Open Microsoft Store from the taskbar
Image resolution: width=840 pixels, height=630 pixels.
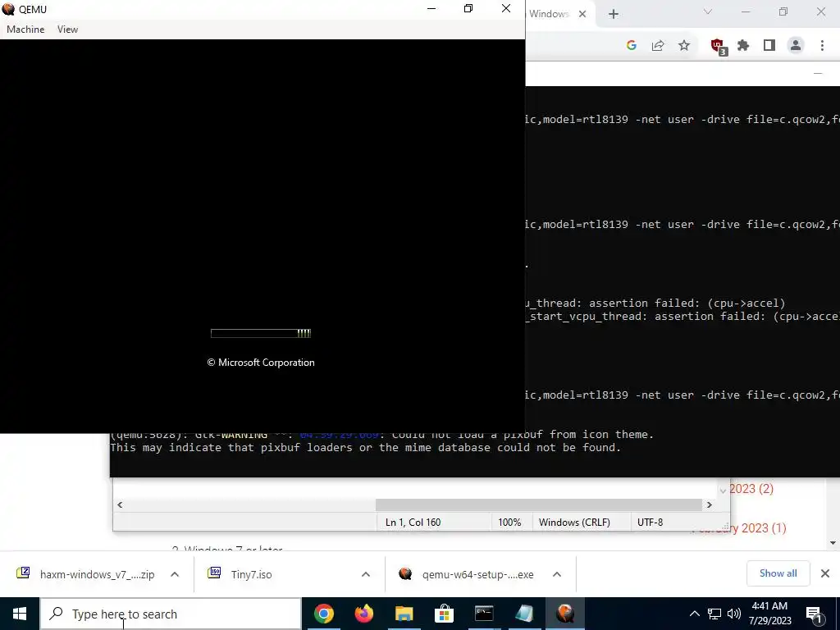pyautogui.click(x=444, y=614)
